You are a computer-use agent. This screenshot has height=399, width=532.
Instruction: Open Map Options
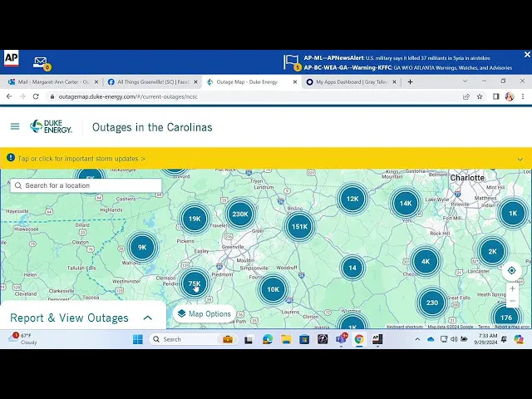204,314
